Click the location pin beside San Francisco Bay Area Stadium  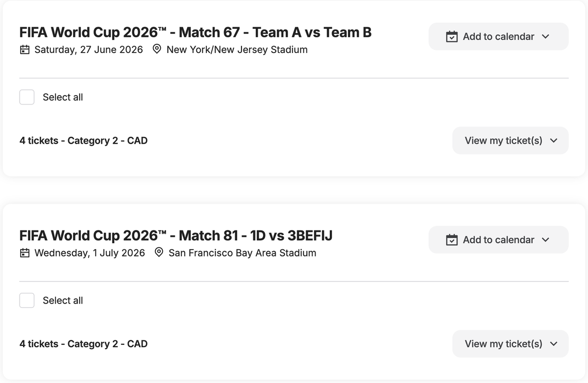pos(158,253)
